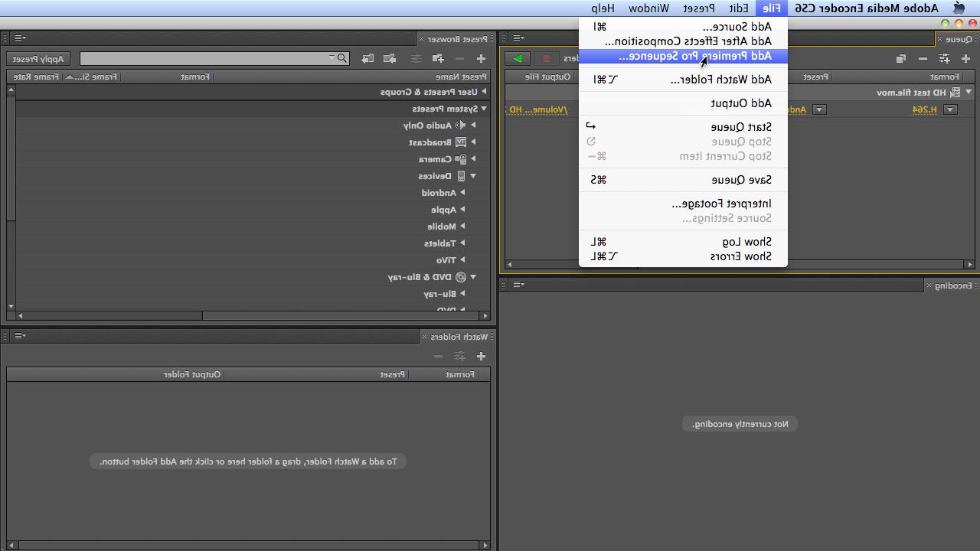Click Remove minus icon in Watch Folders
The width and height of the screenshot is (980, 551).
click(438, 356)
